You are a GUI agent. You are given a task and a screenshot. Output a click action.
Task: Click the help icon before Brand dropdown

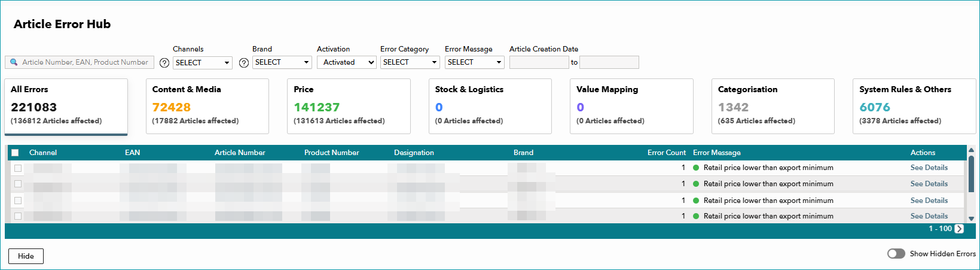[244, 63]
